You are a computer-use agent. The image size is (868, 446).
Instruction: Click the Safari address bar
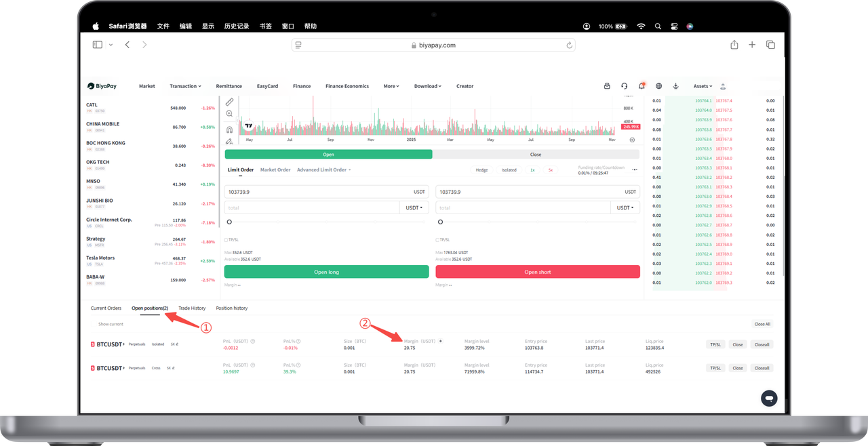[x=433, y=45]
